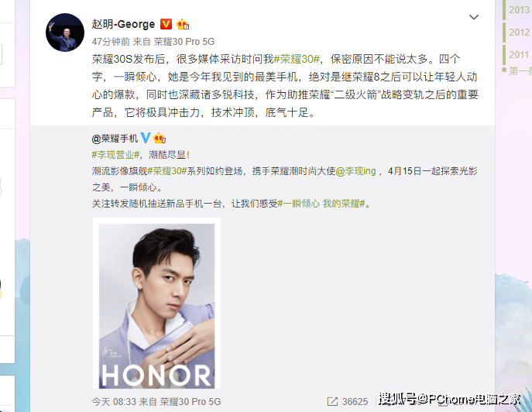Open the #李现营业# hashtag
The image size is (532, 412).
(115, 155)
